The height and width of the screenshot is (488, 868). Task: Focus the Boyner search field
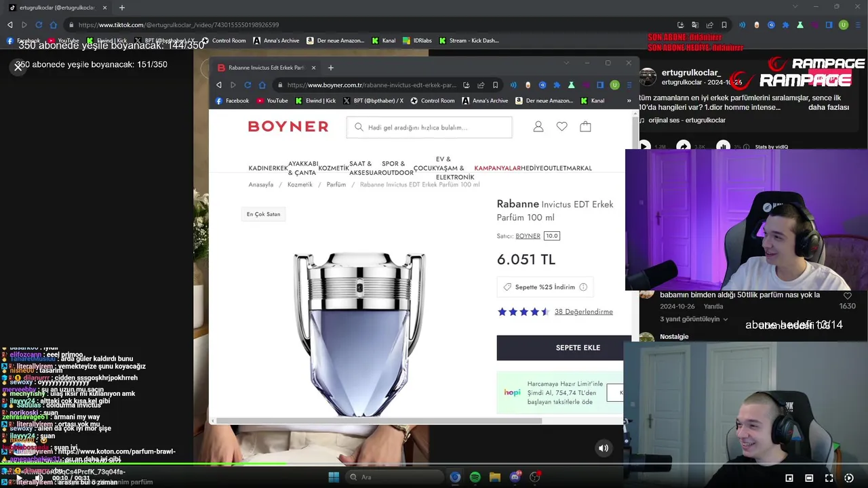pos(429,127)
